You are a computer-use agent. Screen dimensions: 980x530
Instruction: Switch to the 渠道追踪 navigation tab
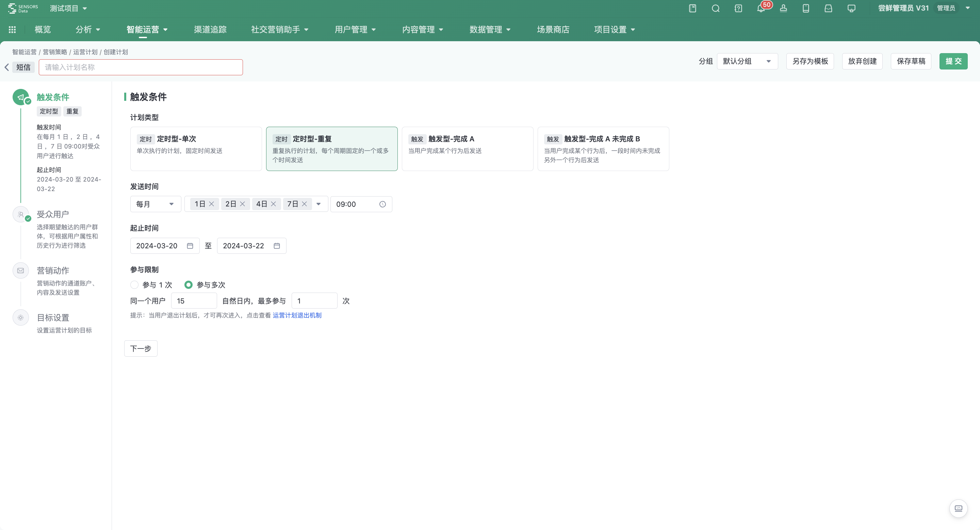[210, 29]
